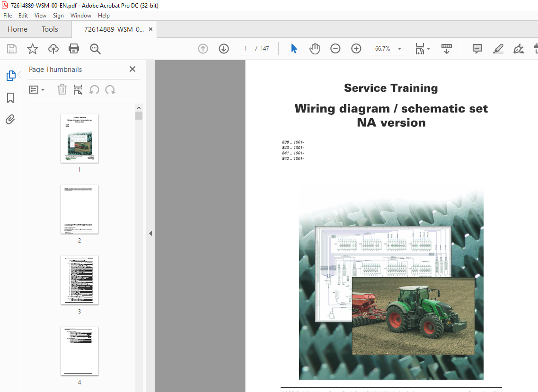Image resolution: width=538 pixels, height=392 pixels.
Task: Go to previous page arrow
Action: point(203,49)
